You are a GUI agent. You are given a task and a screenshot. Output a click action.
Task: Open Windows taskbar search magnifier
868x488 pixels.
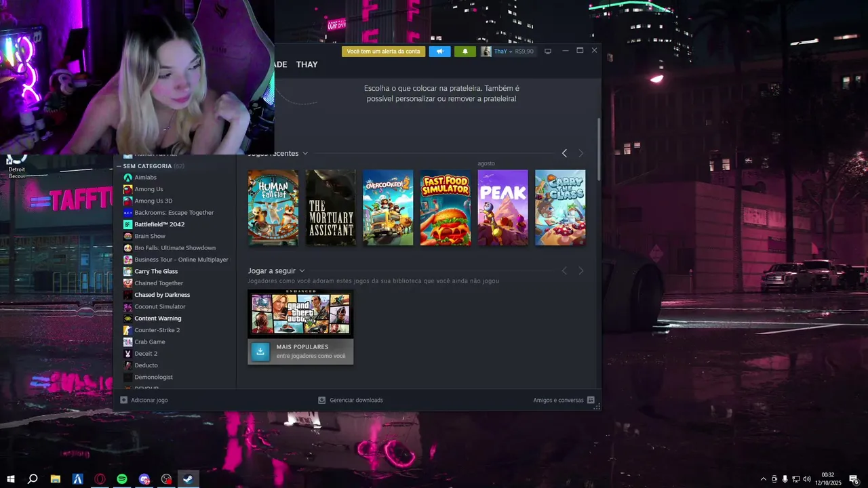[x=32, y=479]
